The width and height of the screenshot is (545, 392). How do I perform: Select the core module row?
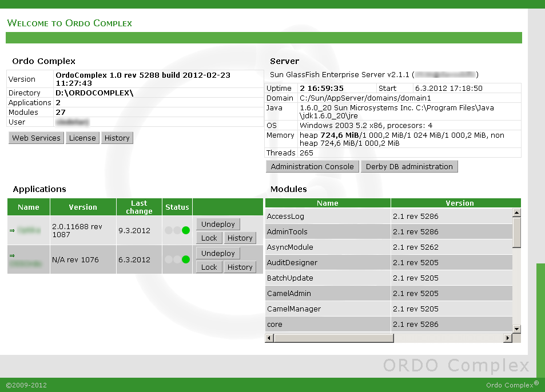(x=388, y=325)
